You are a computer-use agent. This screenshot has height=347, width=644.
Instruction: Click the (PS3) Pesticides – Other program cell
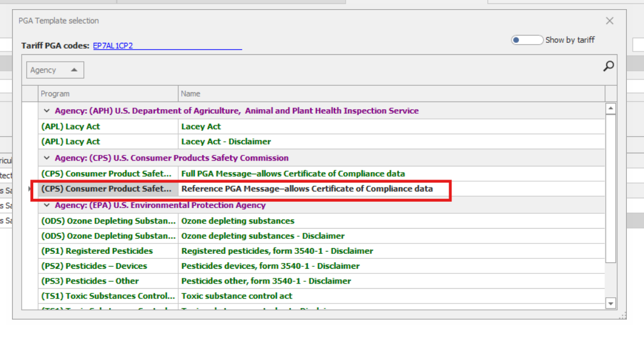[x=108, y=281]
